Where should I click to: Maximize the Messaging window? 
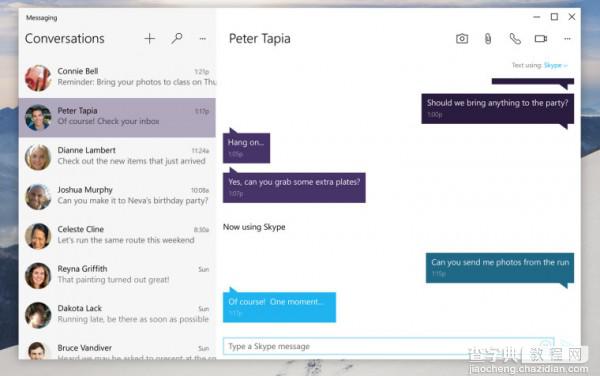554,17
